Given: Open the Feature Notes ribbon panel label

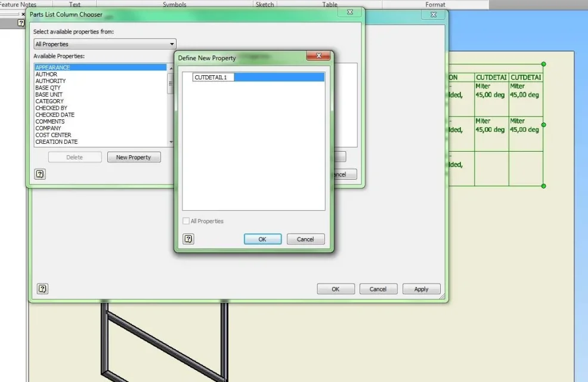Looking at the screenshot, I should [x=18, y=5].
